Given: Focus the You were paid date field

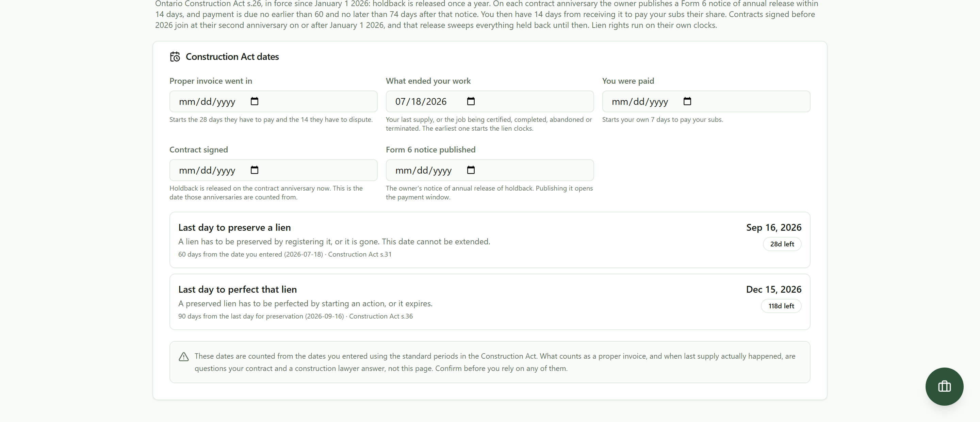Looking at the screenshot, I should point(706,101).
